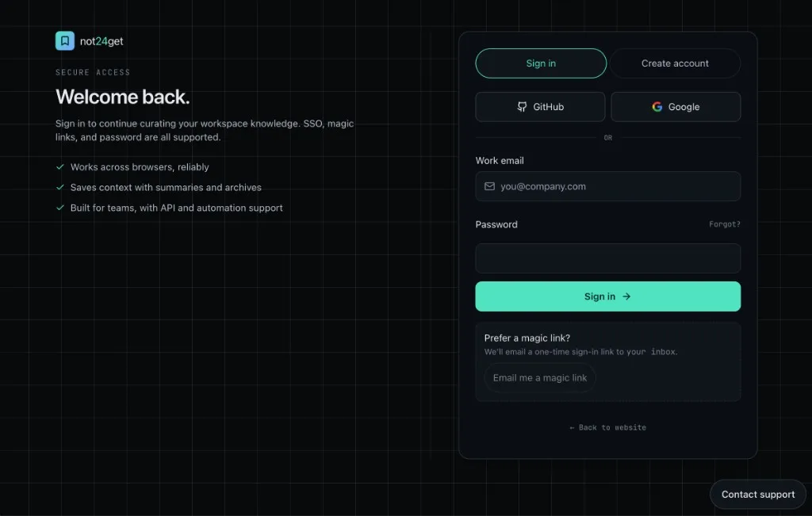Click 'Saves context with summaries and archives' text
Viewport: 812px width, 516px height.
coord(166,187)
